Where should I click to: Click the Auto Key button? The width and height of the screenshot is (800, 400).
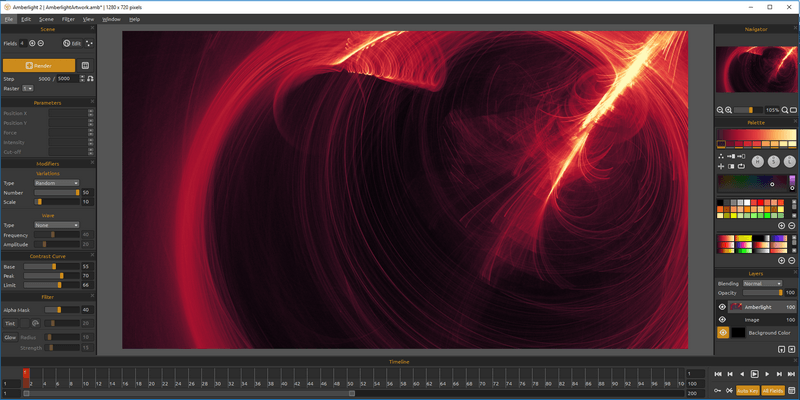pos(747,389)
